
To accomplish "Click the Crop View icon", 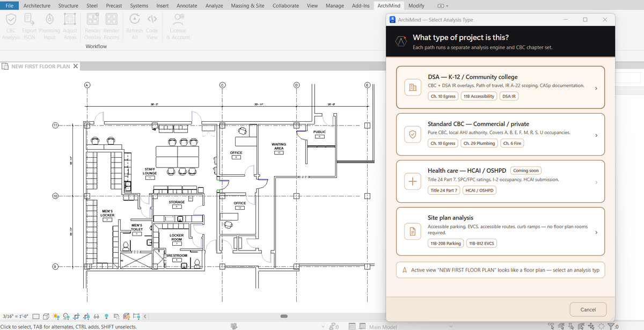I will [76, 317].
